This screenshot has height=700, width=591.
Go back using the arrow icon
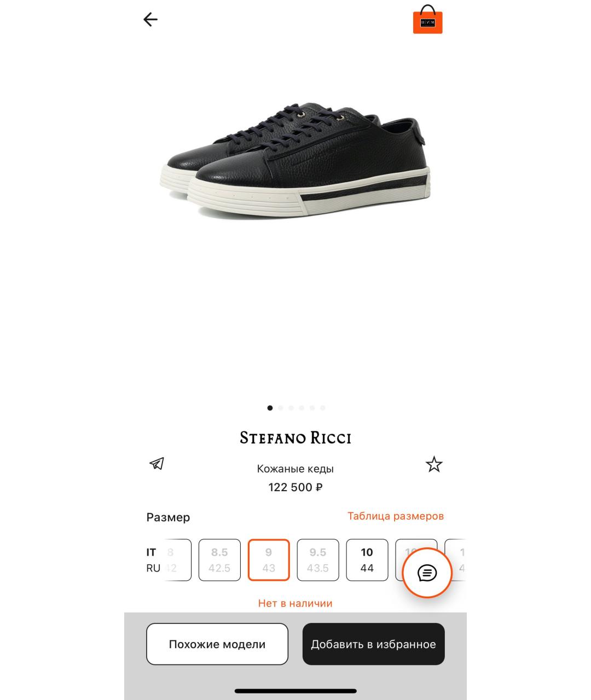[x=150, y=20]
